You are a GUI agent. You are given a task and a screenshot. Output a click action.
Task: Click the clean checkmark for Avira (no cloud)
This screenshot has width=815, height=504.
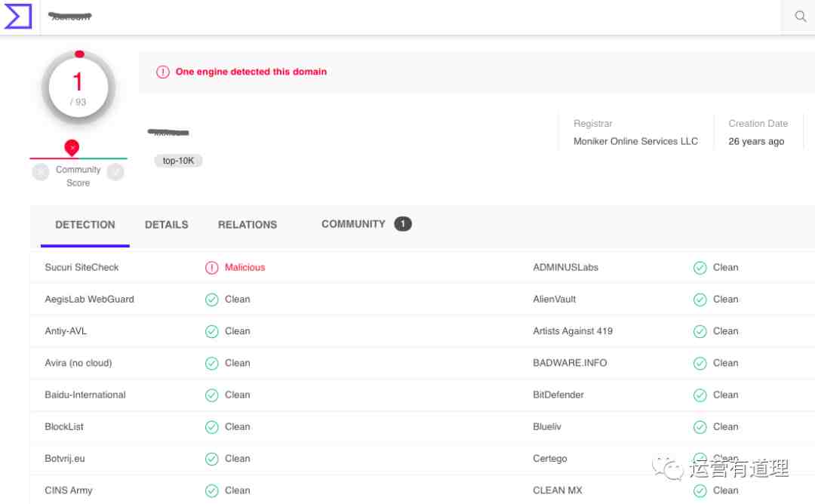click(x=211, y=363)
